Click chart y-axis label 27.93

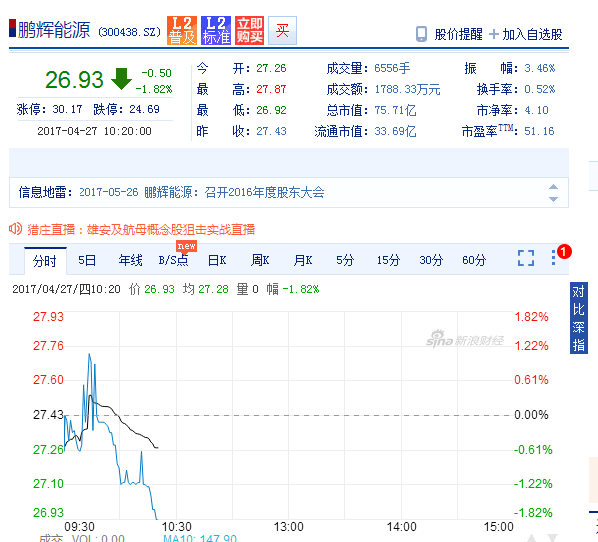point(48,317)
